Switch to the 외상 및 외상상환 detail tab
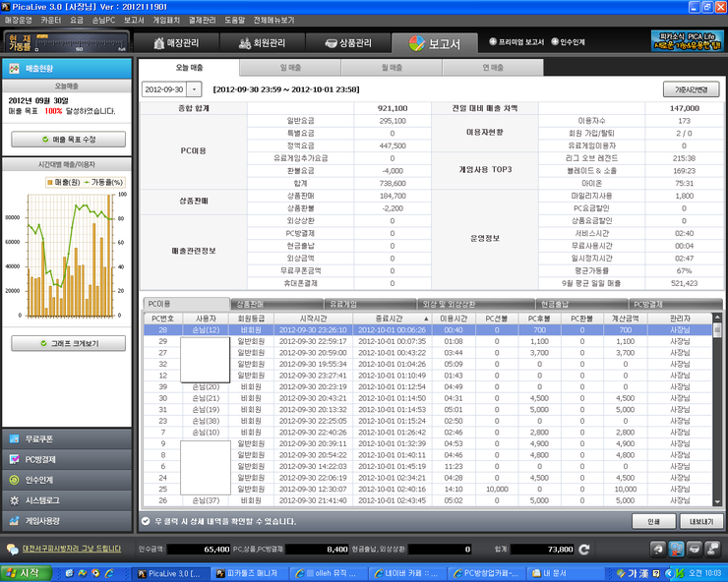Screen dimensions: 728x582 click(x=476, y=305)
